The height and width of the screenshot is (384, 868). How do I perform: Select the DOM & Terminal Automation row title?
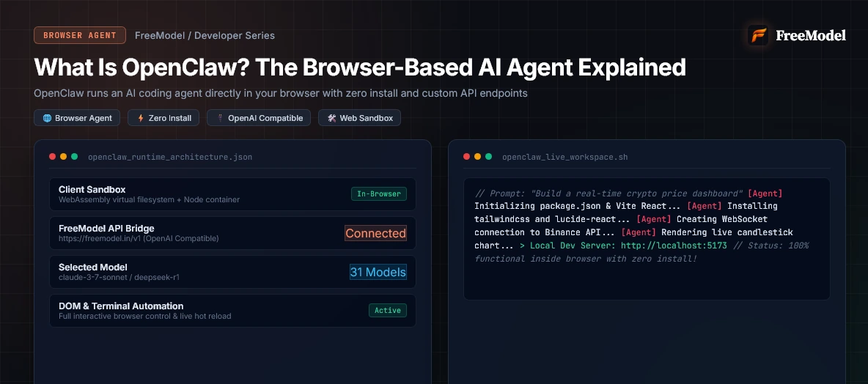coord(121,306)
